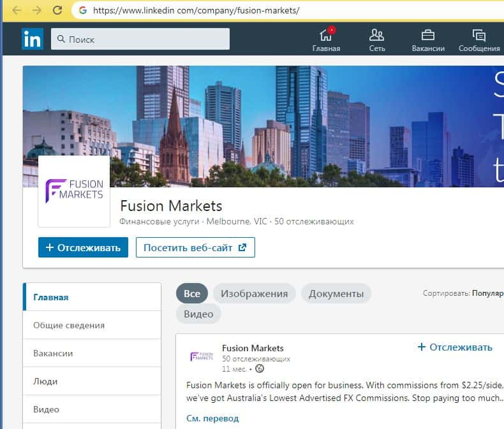Click the globe visibility icon on post
504x429 pixels.
[x=260, y=368]
